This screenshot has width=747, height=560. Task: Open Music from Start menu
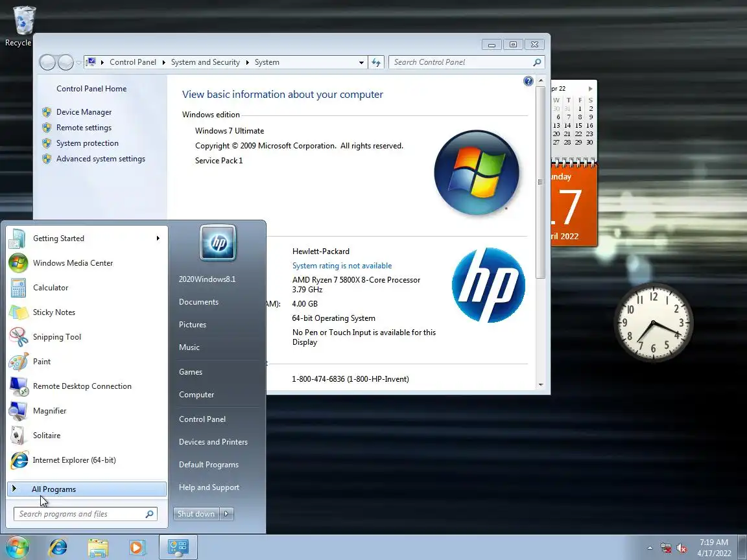coord(189,347)
